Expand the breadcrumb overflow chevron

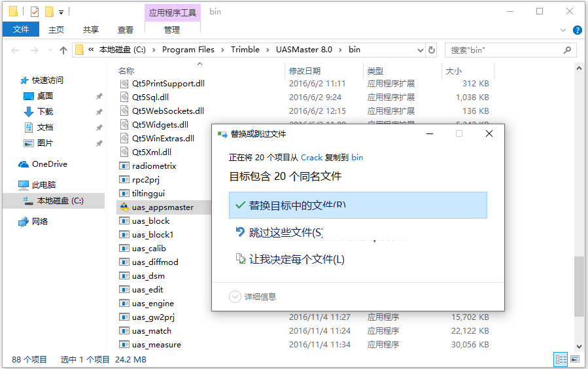coord(91,50)
